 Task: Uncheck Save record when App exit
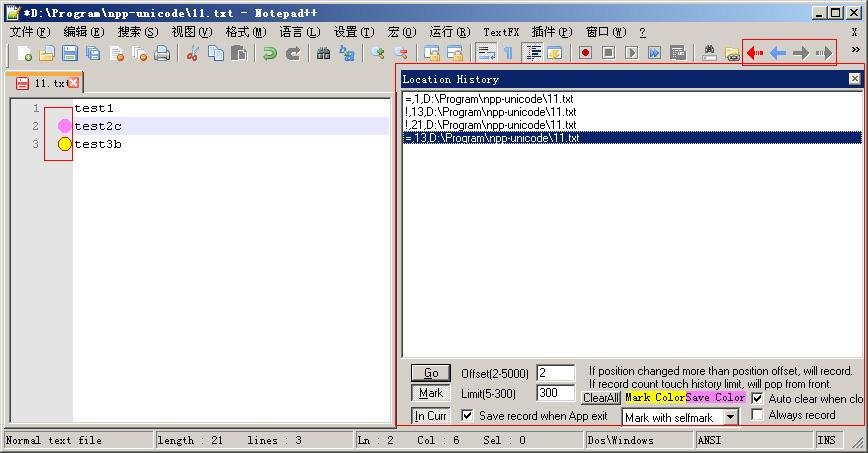[x=467, y=415]
